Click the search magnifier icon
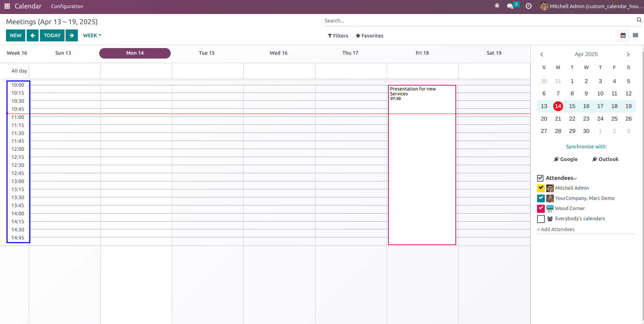 (x=639, y=20)
